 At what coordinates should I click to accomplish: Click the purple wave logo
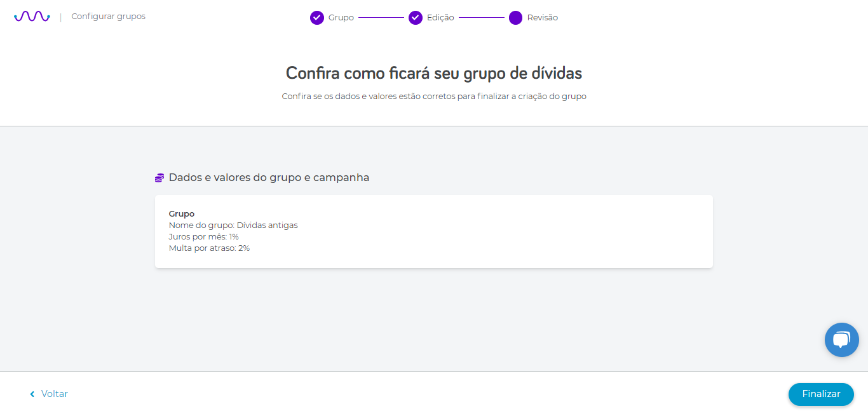click(x=32, y=17)
